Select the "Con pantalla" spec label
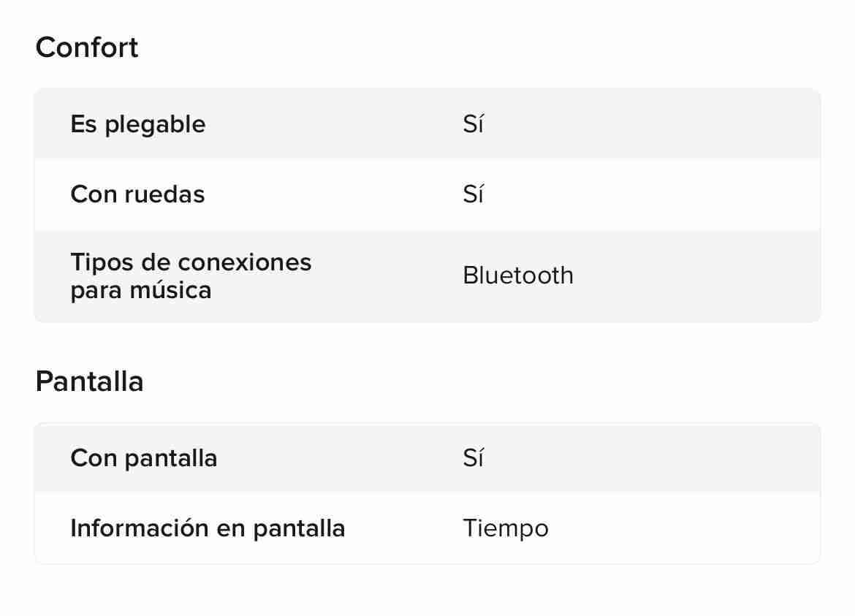 (x=143, y=458)
